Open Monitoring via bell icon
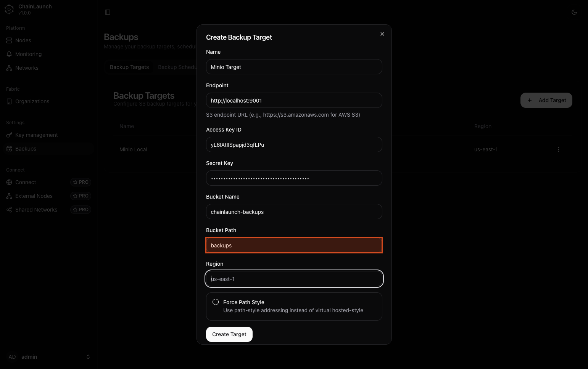The width and height of the screenshot is (588, 369). (x=9, y=54)
